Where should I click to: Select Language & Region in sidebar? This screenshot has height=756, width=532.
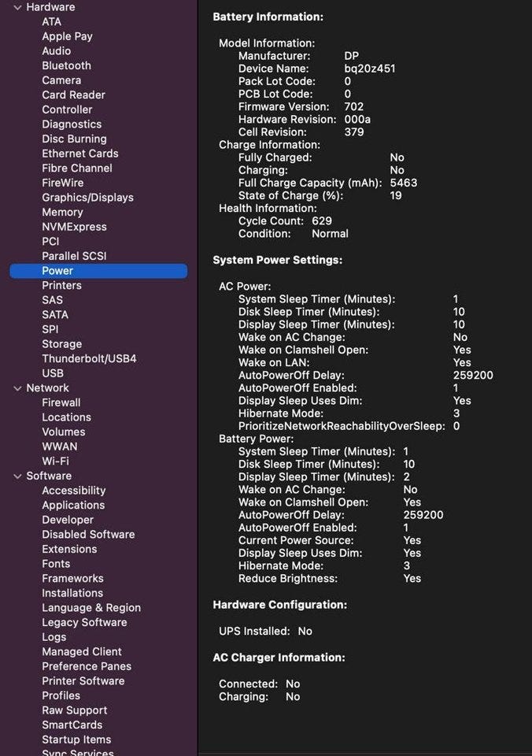91,608
